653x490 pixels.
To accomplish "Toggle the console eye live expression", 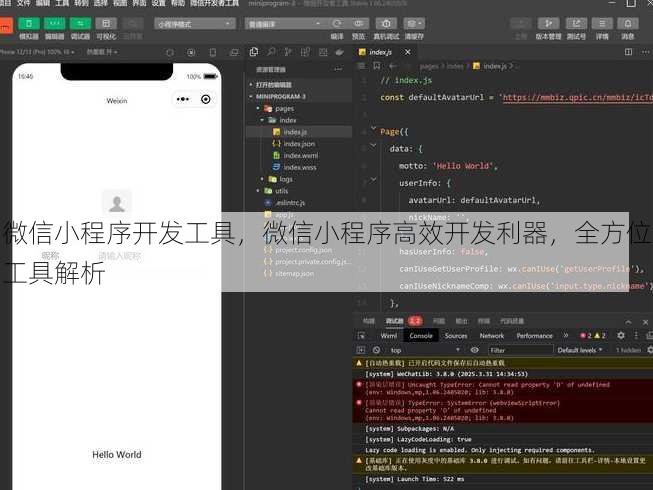I will (474, 350).
